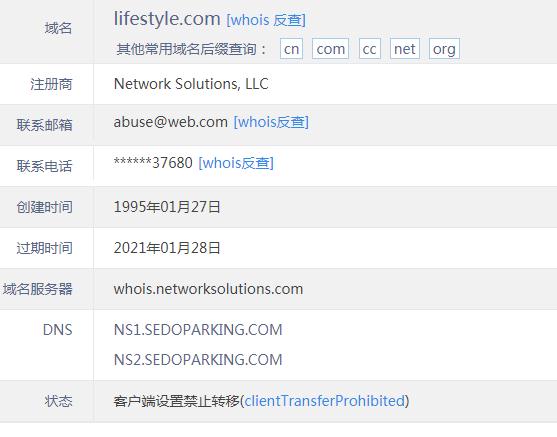557x437 pixels.
Task: Choose the net suffix query button
Action: (x=405, y=49)
